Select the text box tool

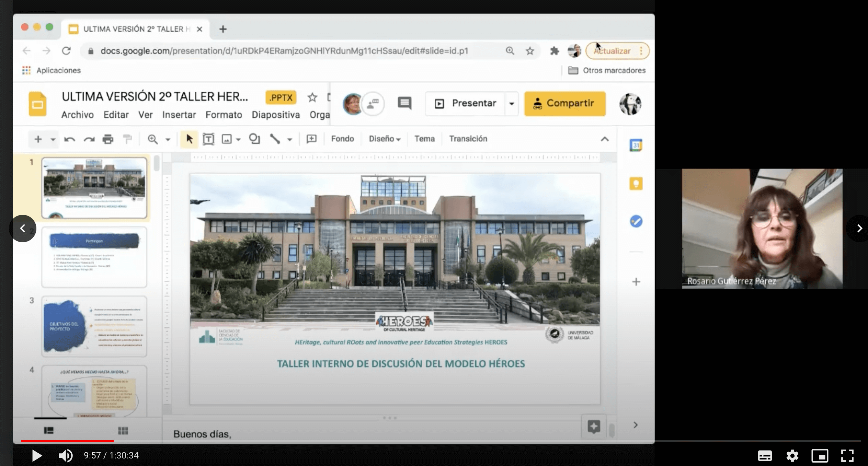(x=208, y=139)
